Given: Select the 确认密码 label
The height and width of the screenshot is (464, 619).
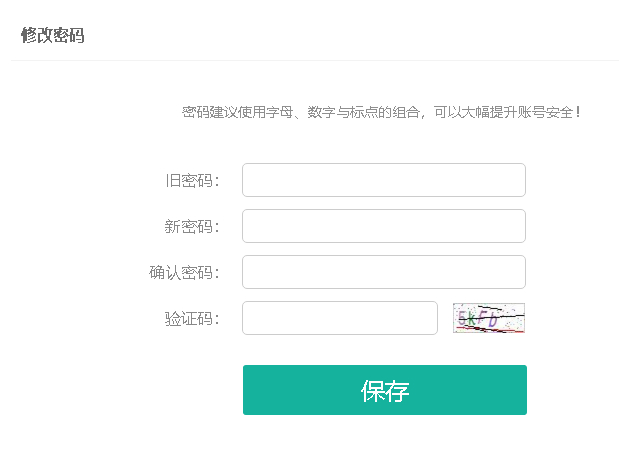Looking at the screenshot, I should coord(184,272).
